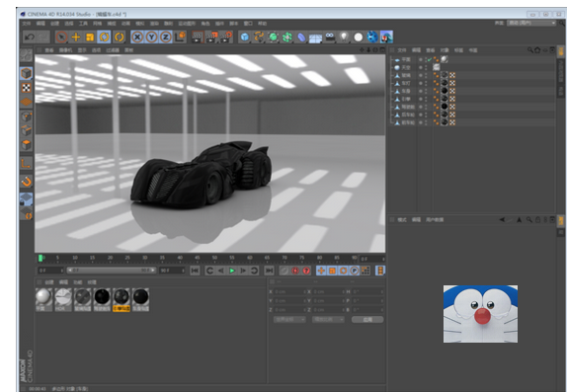Select the Live Selection arrow tool
Image resolution: width=567 pixels, height=392 pixels.
coord(61,37)
